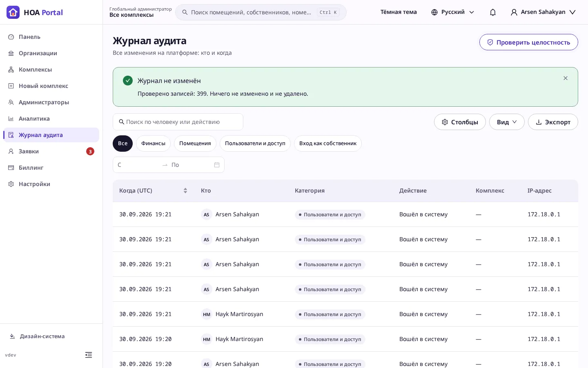Click the Экспорт button
The image size is (588, 368).
click(553, 122)
